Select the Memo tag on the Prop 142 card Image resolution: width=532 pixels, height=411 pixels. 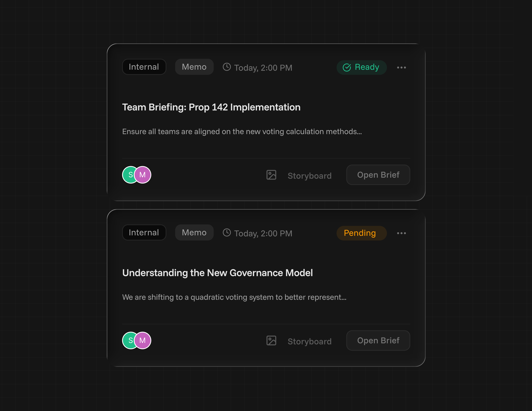click(x=194, y=67)
